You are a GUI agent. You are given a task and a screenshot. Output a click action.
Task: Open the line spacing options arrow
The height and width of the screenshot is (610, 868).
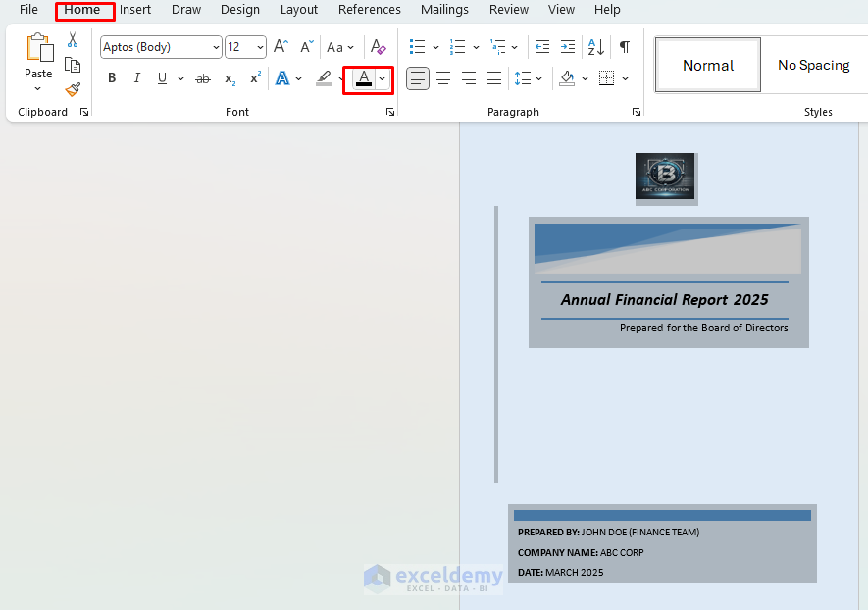pos(538,79)
